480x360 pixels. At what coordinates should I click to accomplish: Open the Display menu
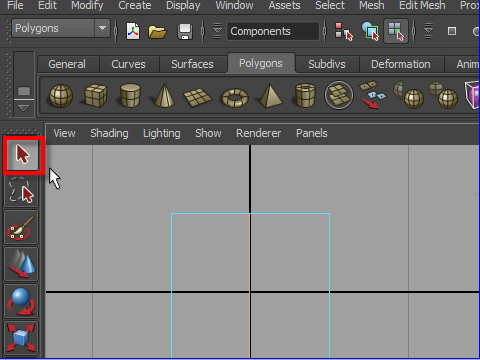coord(183,5)
